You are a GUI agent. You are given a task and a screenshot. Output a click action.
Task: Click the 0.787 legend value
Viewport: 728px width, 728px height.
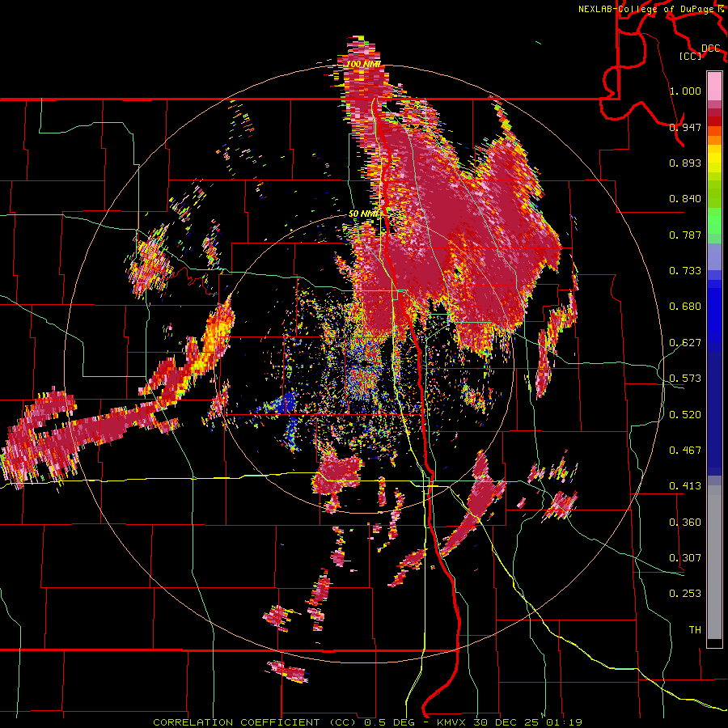tap(685, 235)
